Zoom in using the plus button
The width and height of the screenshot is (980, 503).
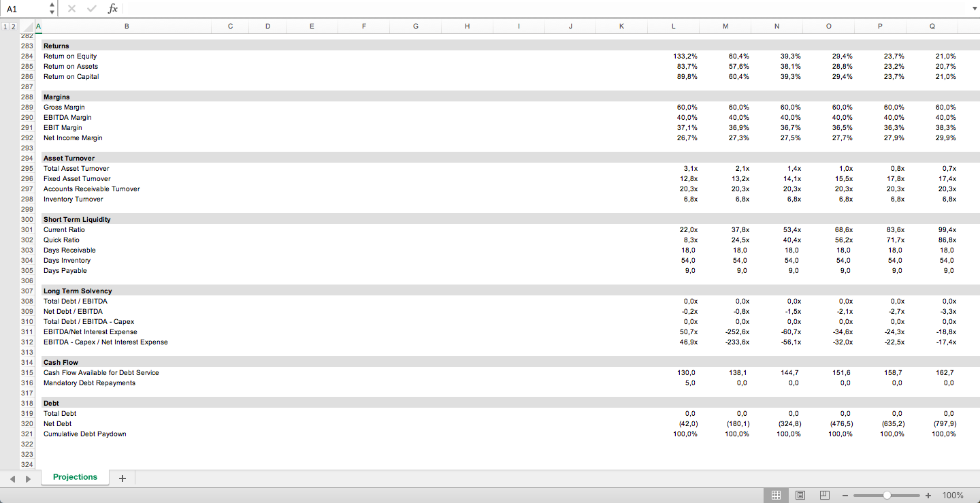928,495
